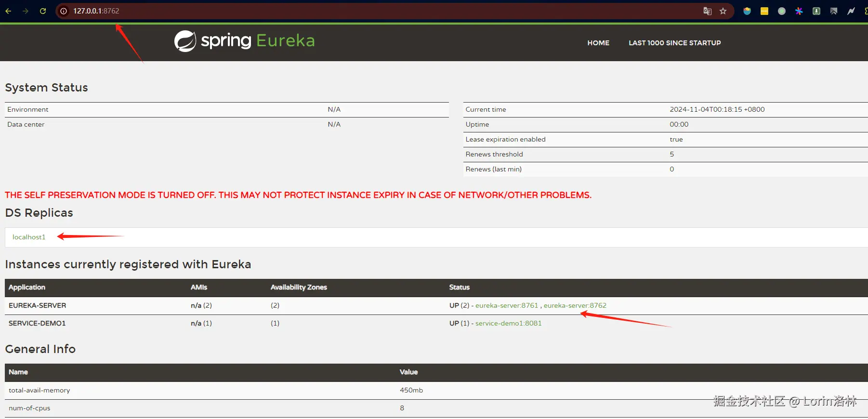Open the translate page icon
The height and width of the screenshot is (419, 868).
click(x=707, y=11)
